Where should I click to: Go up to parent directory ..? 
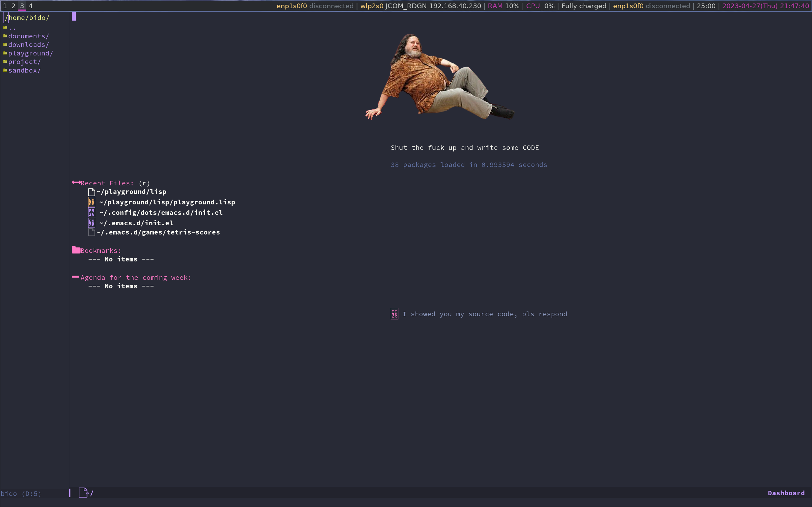pyautogui.click(x=12, y=28)
